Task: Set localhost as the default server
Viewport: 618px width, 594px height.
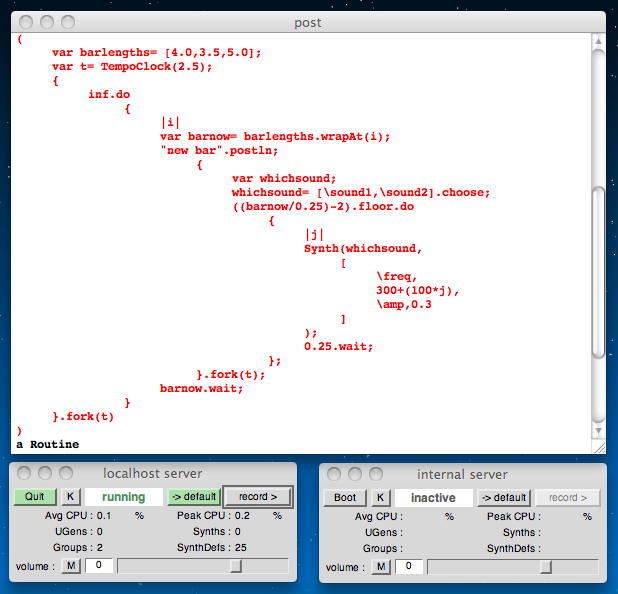Action: (193, 497)
